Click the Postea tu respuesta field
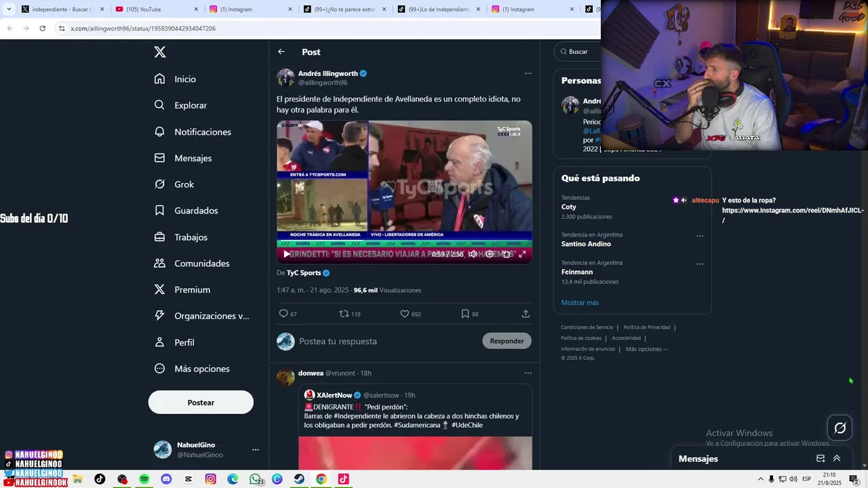Image resolution: width=868 pixels, height=488 pixels. coord(387,341)
